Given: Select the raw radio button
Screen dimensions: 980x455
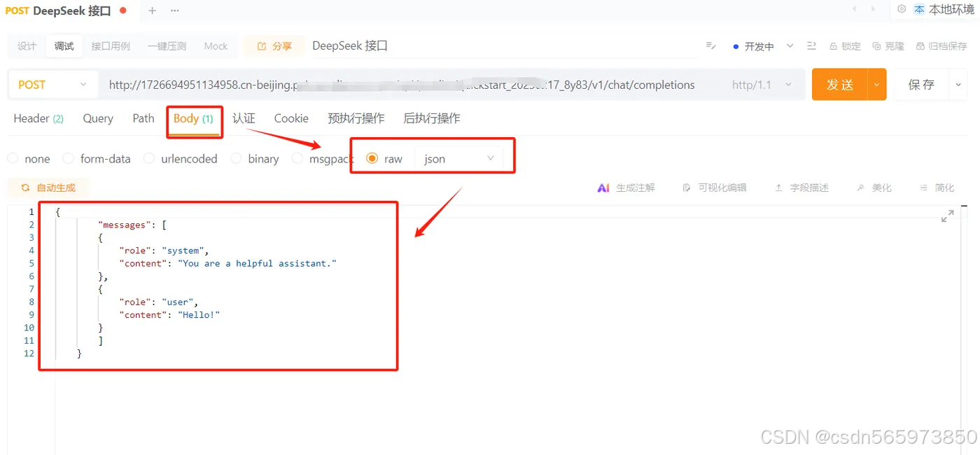Looking at the screenshot, I should 372,159.
